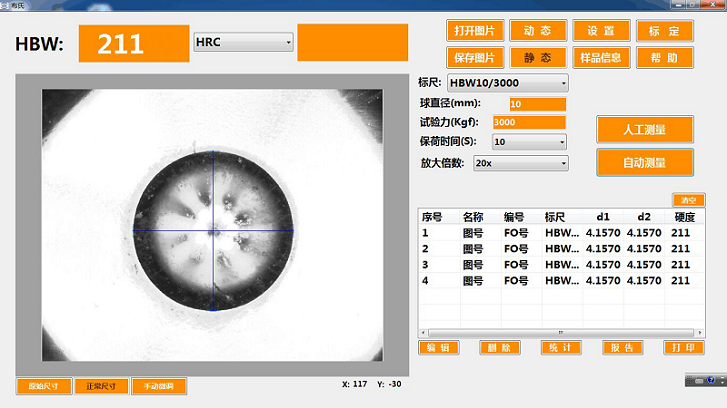Image resolution: width=727 pixels, height=408 pixels.
Task: Select row 3 in the results table
Action: [x=555, y=265]
